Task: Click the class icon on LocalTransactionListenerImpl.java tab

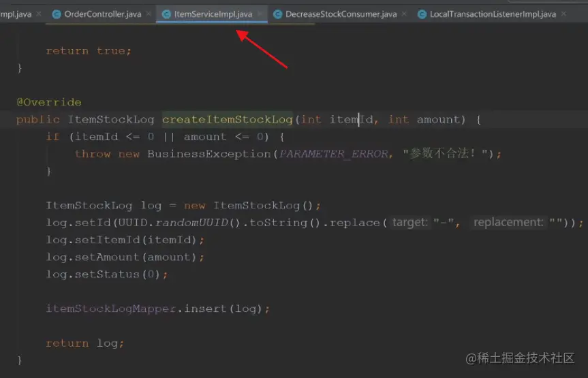Action: [x=422, y=14]
